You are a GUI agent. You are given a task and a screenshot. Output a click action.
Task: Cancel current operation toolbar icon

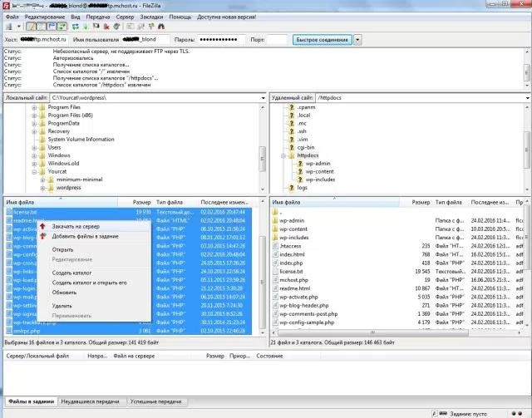(96, 27)
